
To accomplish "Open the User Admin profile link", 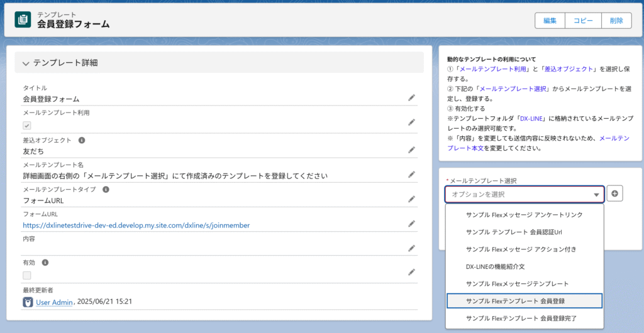I will pyautogui.click(x=55, y=302).
